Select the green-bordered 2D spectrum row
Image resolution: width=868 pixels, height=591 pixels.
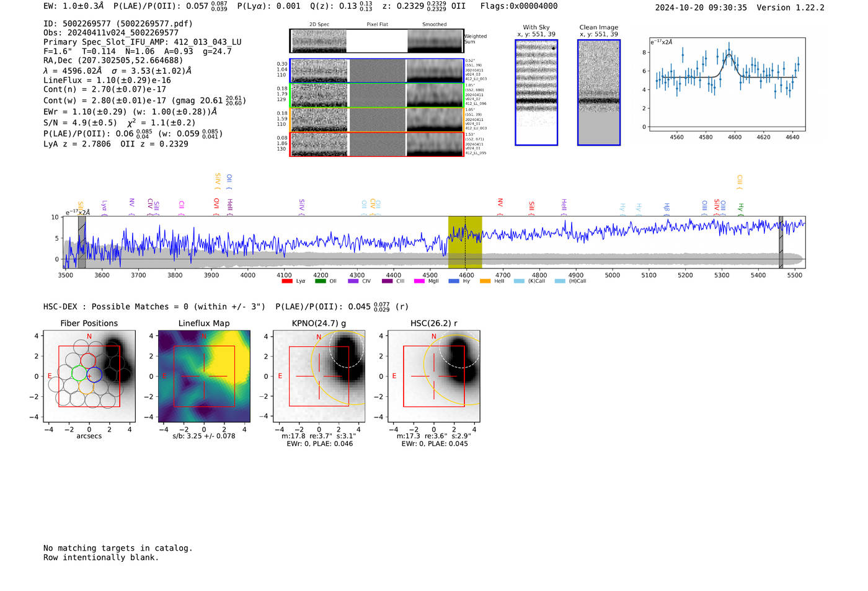point(377,96)
